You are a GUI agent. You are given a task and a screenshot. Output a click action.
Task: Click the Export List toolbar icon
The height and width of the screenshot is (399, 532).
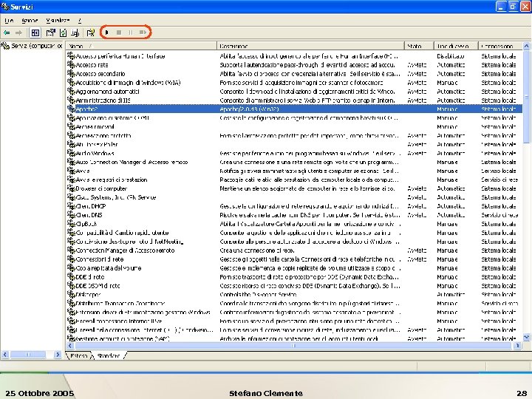75,33
